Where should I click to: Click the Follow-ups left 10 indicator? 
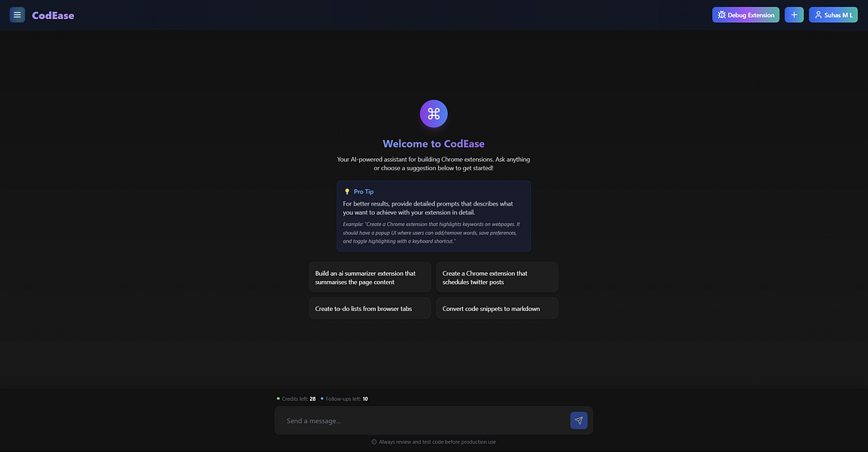click(344, 399)
